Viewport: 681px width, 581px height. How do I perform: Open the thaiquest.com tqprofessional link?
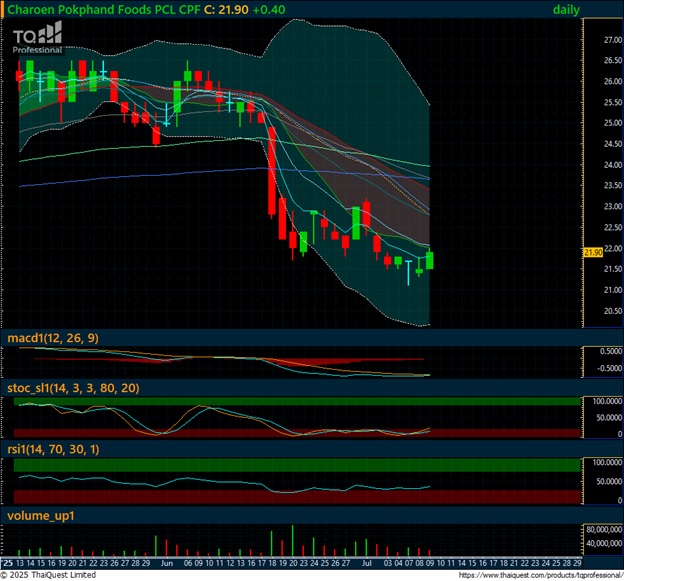pos(541,575)
